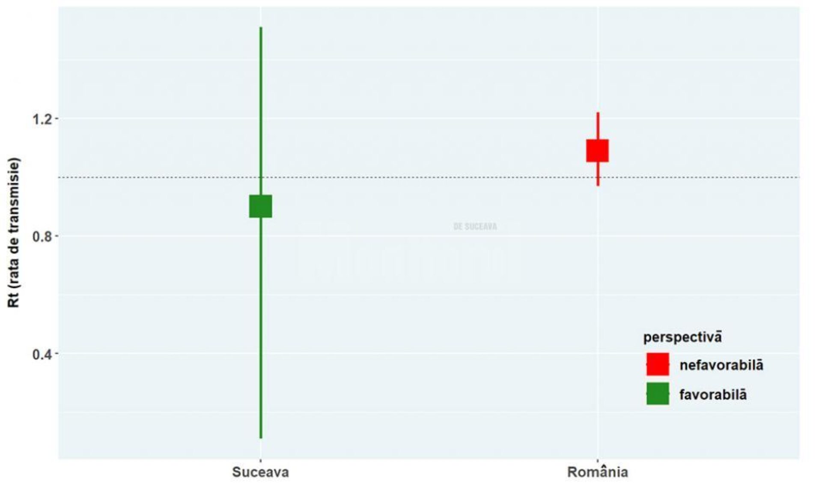
Task: Click the green square marker for Suceava
Action: click(x=260, y=206)
